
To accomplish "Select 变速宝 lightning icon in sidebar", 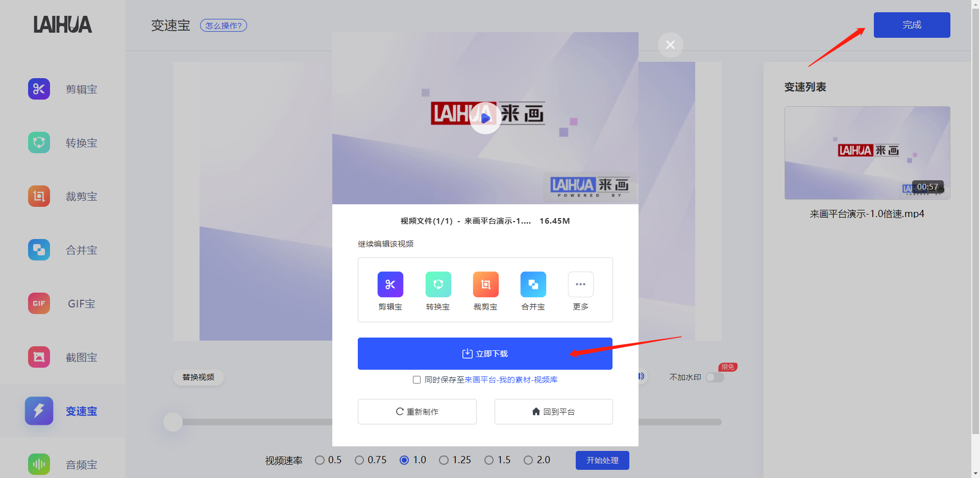I will [39, 411].
